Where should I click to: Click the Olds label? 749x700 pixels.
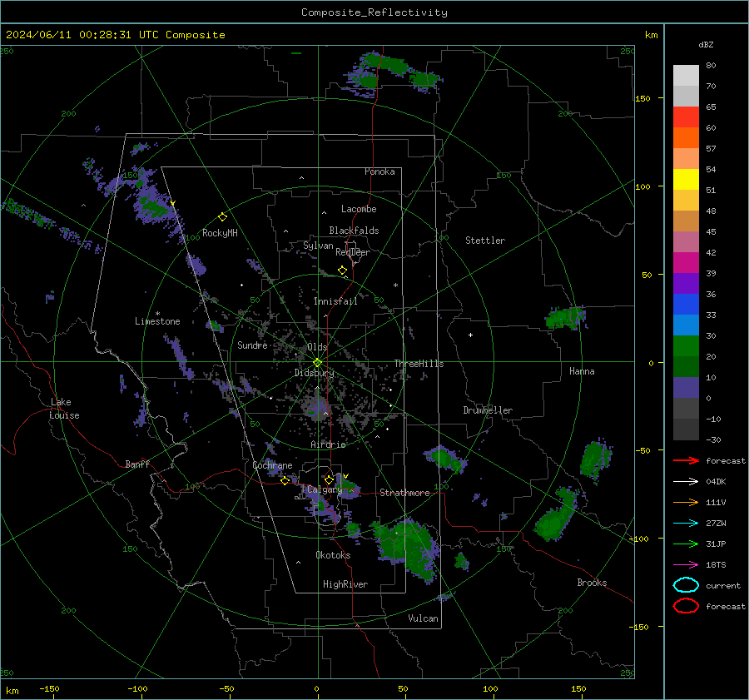[317, 347]
